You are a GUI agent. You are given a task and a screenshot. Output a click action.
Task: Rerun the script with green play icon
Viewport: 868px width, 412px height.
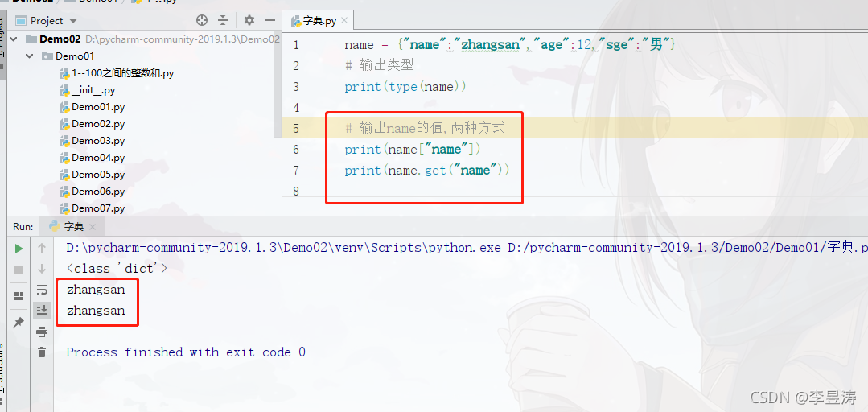(19, 249)
